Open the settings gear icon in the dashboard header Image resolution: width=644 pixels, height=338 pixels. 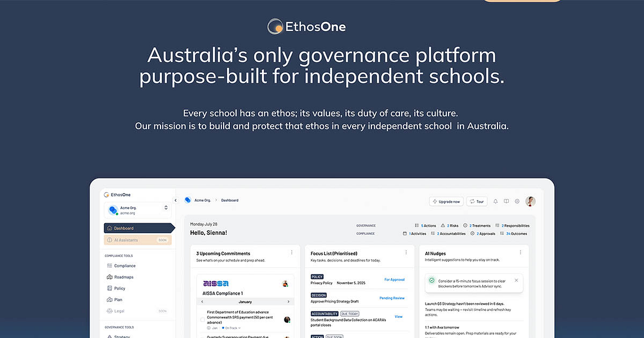[x=517, y=201]
